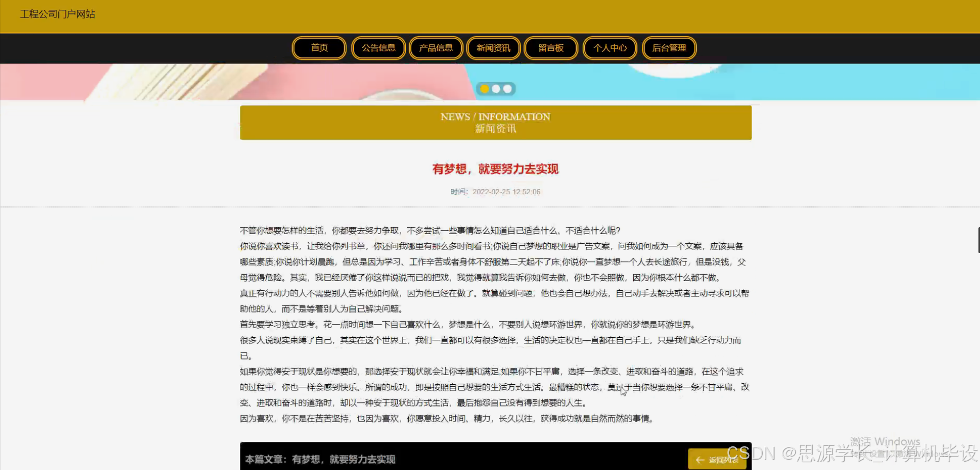The height and width of the screenshot is (470, 980).
Task: Go to 个人中心 personal center
Action: point(609,48)
